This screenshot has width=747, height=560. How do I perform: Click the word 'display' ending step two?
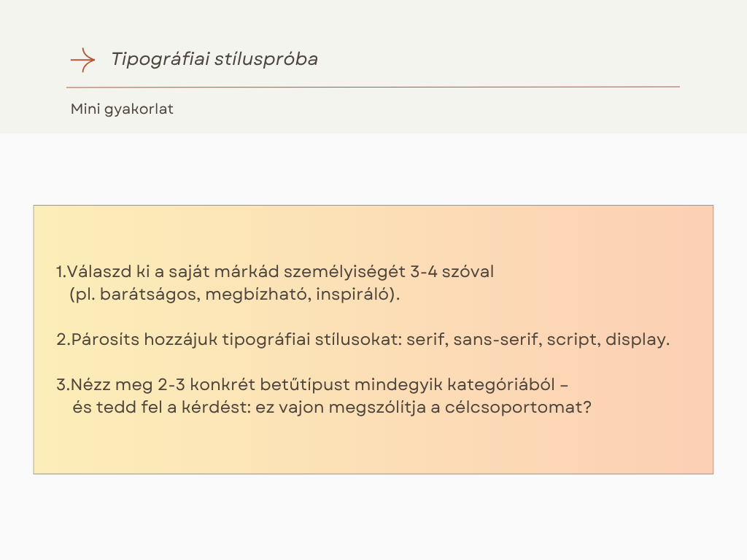[636, 340]
